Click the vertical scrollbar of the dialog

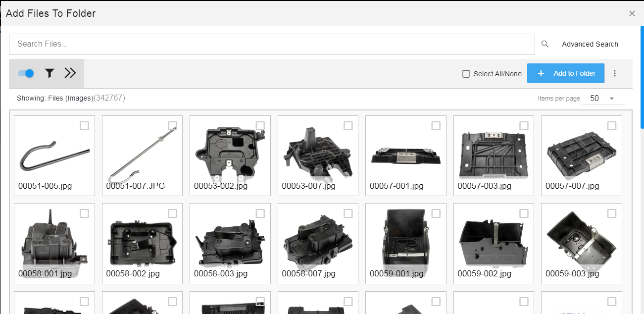pyautogui.click(x=642, y=77)
